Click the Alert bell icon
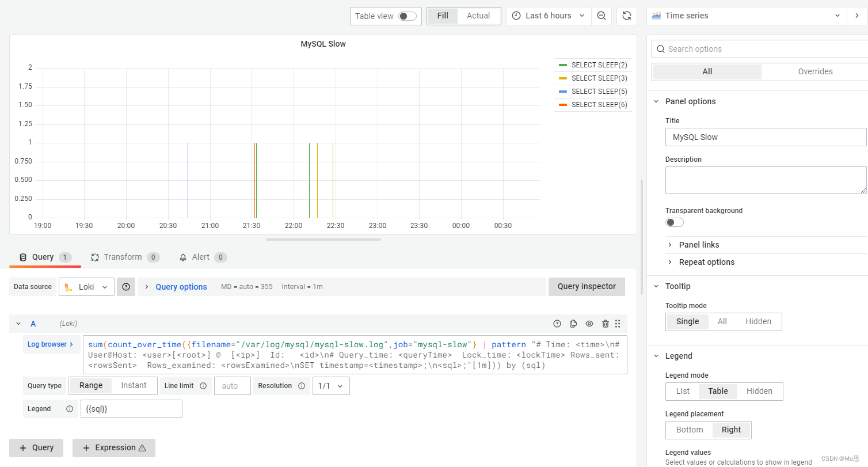 (183, 257)
